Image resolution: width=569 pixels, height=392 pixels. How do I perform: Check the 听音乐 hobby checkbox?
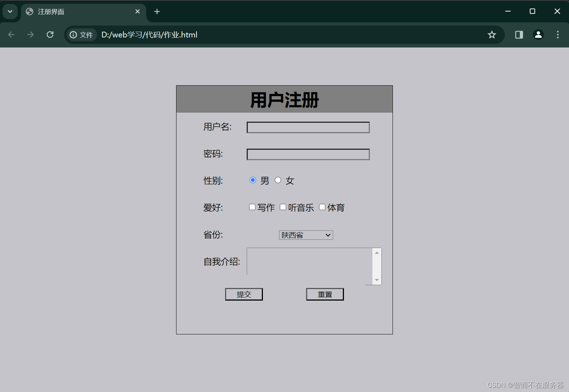click(x=283, y=207)
